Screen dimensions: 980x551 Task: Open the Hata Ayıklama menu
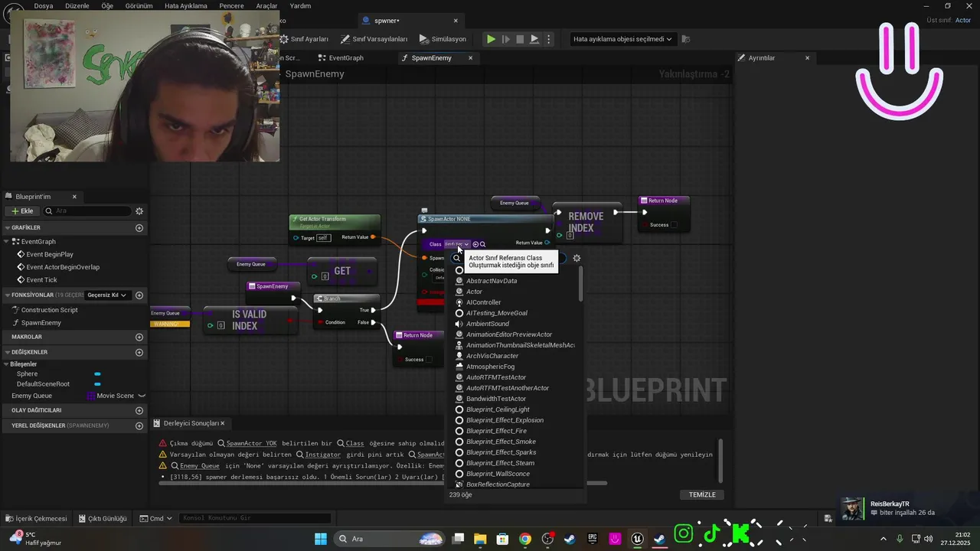point(186,5)
